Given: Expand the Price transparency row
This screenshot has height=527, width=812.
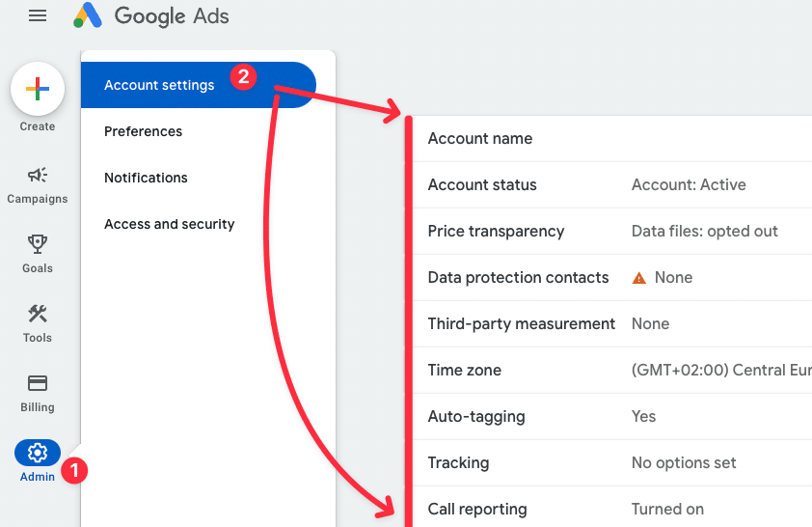Looking at the screenshot, I should click(612, 231).
